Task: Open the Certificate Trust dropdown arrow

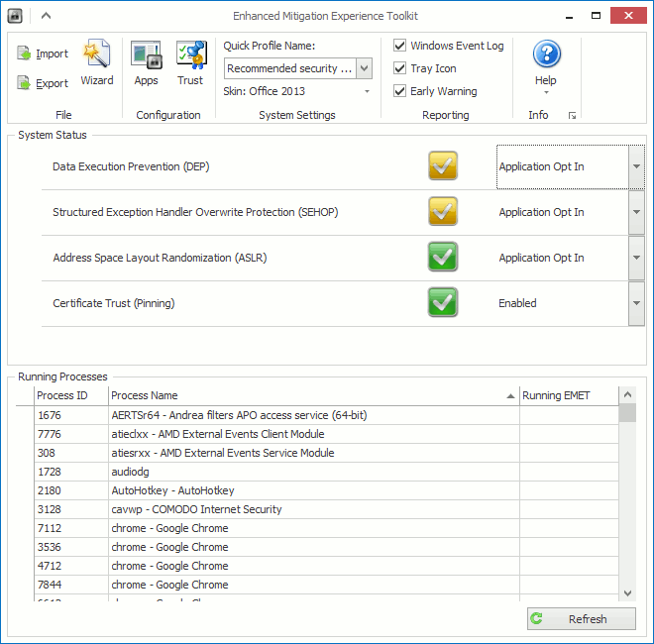Action: [x=636, y=303]
